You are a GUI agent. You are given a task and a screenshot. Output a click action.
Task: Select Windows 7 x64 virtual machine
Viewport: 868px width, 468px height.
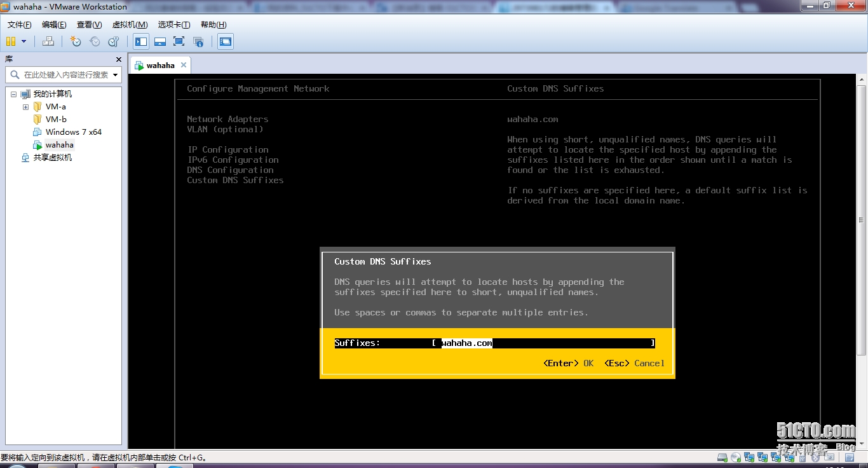click(73, 132)
